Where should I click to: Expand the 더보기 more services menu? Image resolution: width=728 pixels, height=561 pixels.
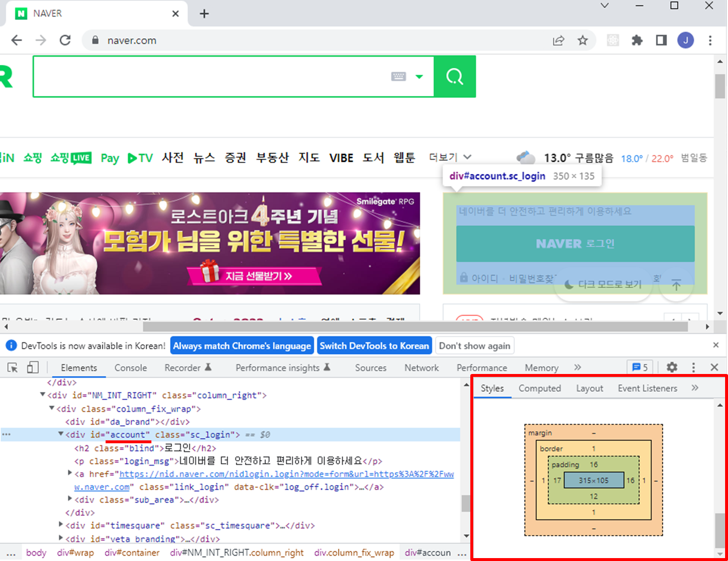[x=450, y=157]
